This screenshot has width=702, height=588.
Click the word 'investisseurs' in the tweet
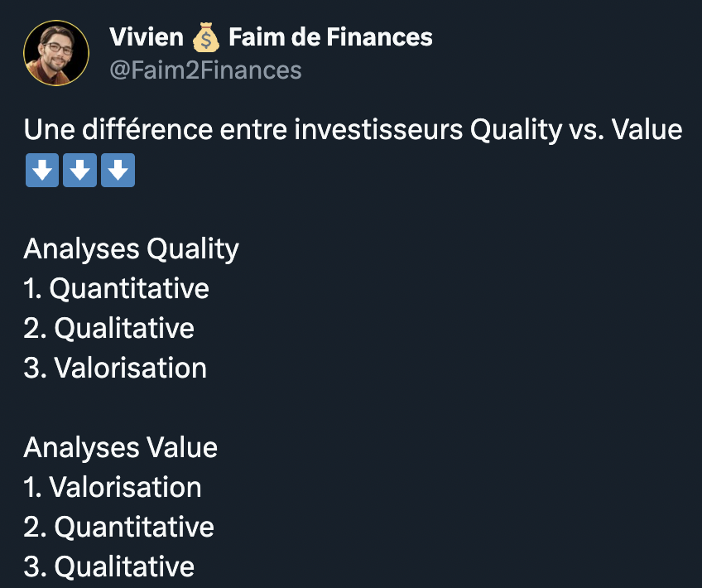(x=378, y=130)
